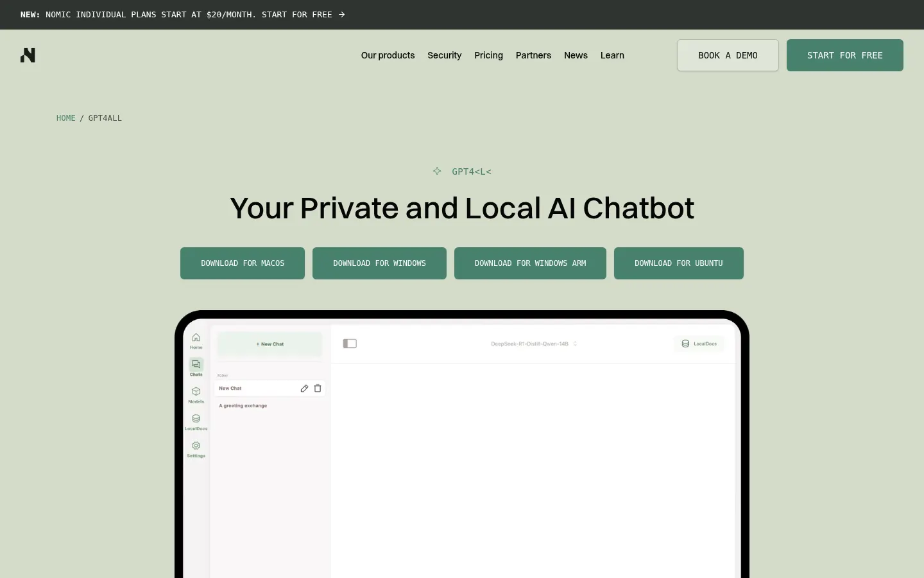The image size is (924, 578).
Task: Open the Partners menu item
Action: (x=533, y=55)
